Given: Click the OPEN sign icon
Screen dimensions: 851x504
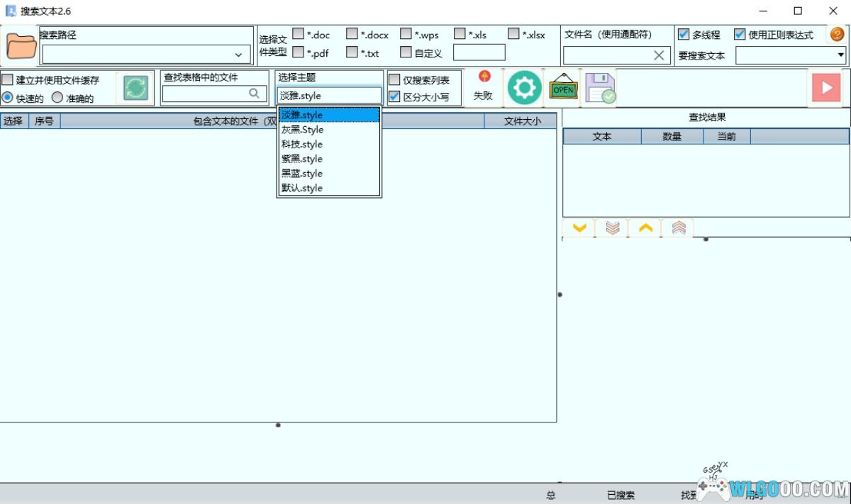Looking at the screenshot, I should coord(563,88).
